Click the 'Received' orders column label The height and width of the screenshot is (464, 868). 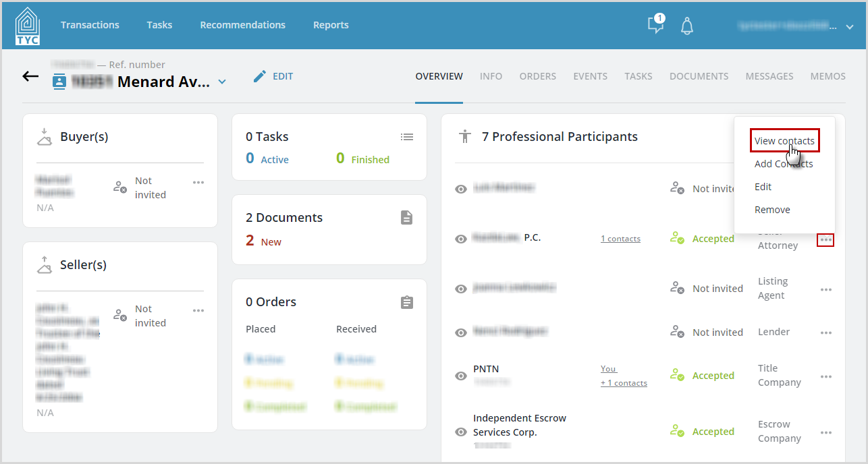coord(356,329)
